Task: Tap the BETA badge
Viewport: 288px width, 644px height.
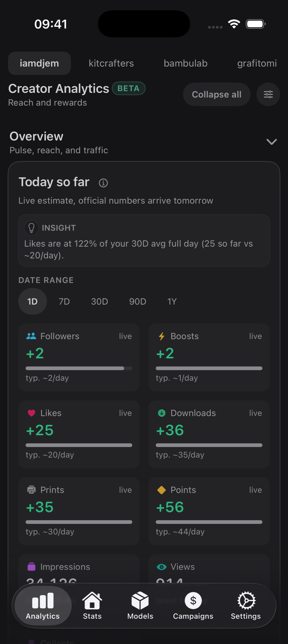Action: pos(128,88)
